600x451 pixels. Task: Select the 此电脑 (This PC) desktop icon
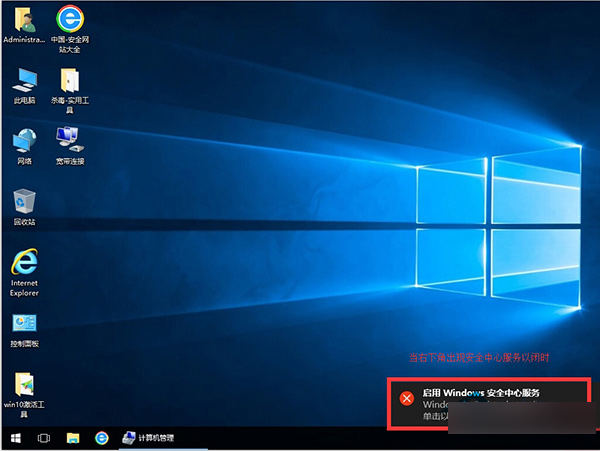24,80
